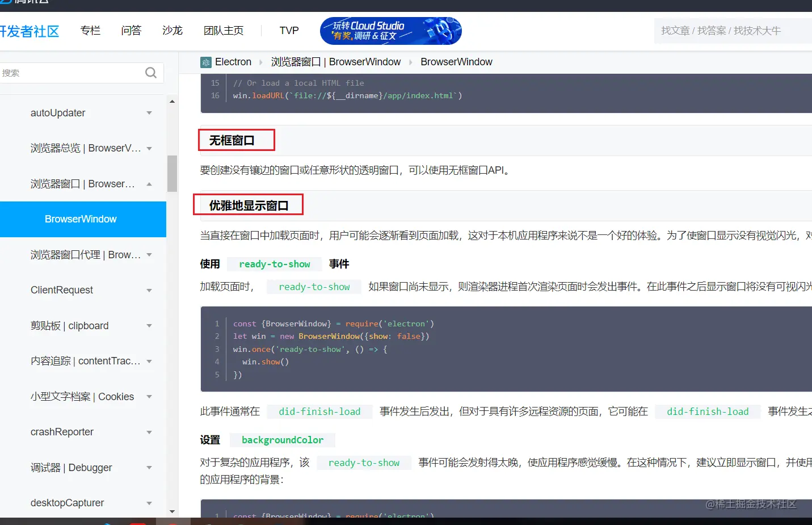Expand the 小型文字档案 Cookies section arrow
The height and width of the screenshot is (525, 812).
click(x=149, y=397)
